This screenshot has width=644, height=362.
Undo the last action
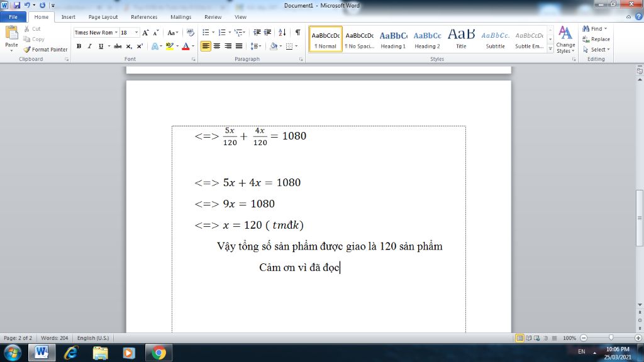tap(27, 5)
